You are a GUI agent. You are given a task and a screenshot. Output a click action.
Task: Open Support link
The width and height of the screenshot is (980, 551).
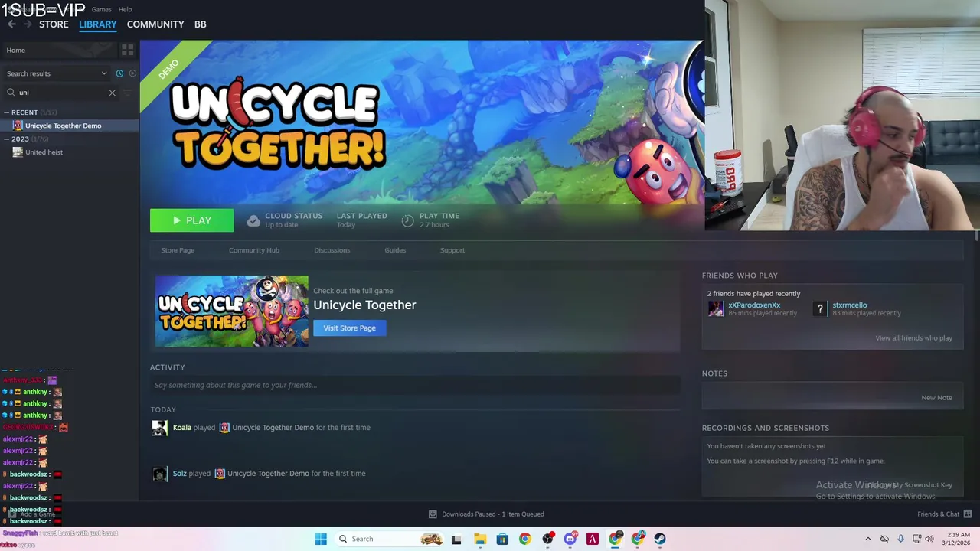point(452,250)
